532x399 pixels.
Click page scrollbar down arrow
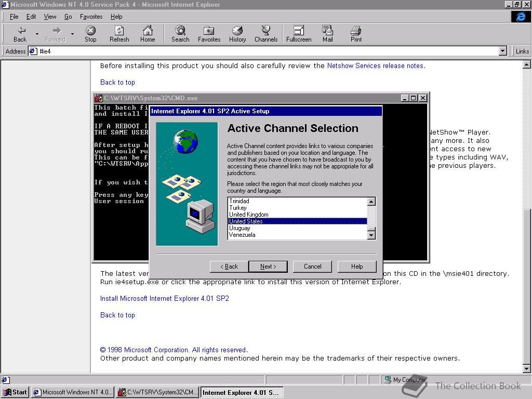[x=527, y=368]
